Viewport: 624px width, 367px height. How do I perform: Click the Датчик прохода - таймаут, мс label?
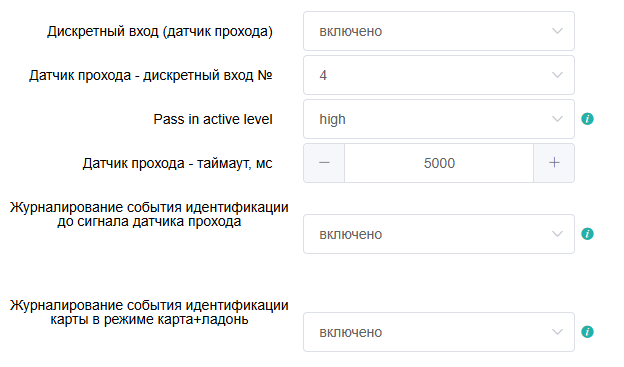pyautogui.click(x=177, y=163)
